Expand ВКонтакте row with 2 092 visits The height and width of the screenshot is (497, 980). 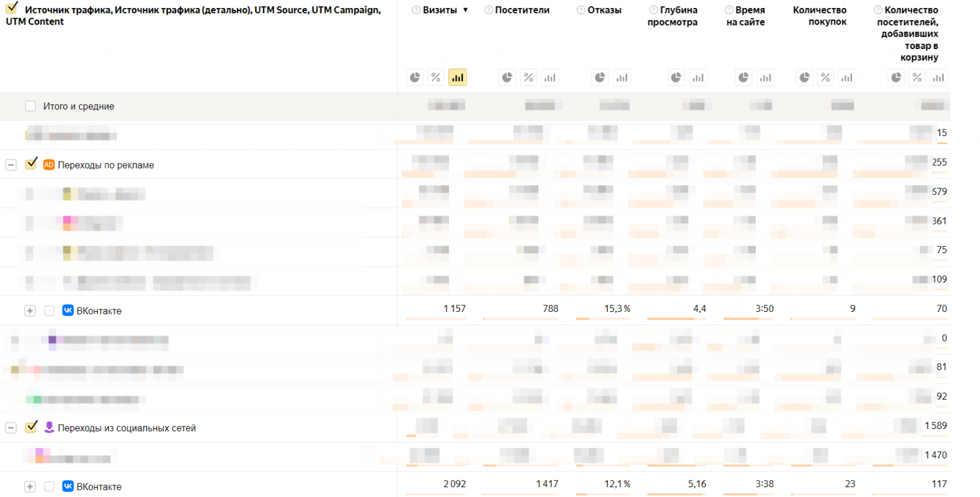click(29, 487)
